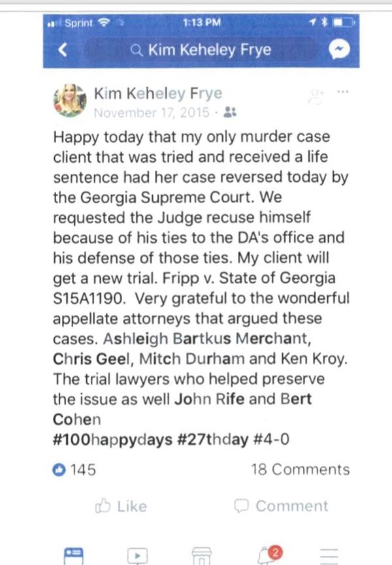Open the Marketplace tab icon

coord(202,556)
